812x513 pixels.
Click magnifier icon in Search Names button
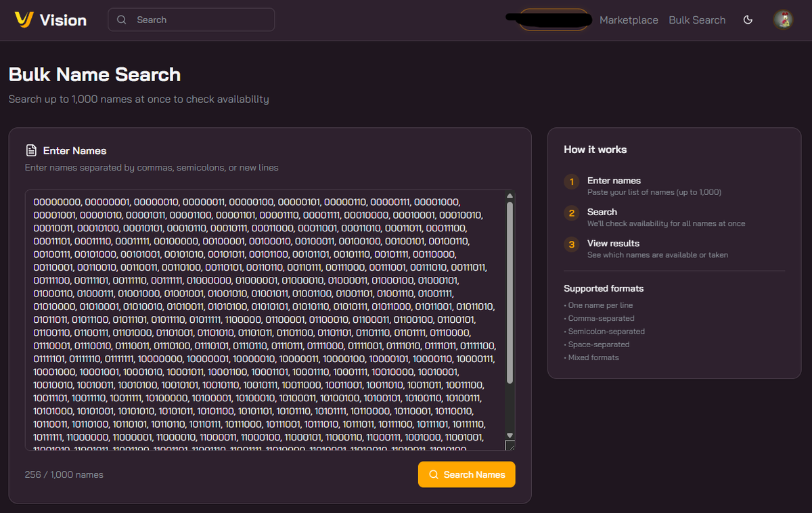[434, 474]
